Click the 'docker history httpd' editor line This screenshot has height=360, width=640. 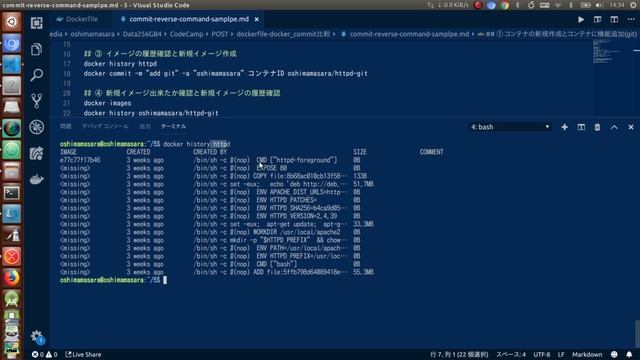coord(120,64)
